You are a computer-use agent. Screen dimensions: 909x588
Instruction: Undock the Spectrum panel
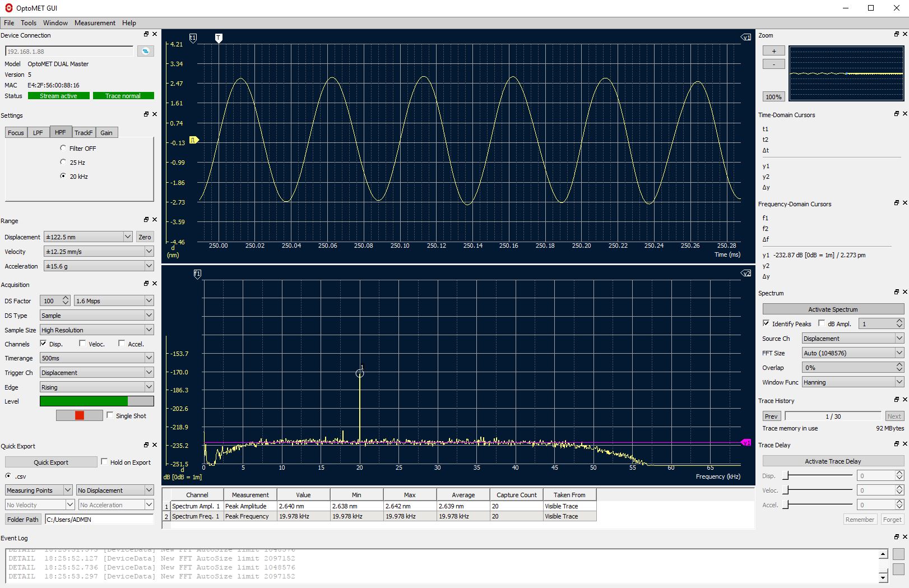click(897, 291)
